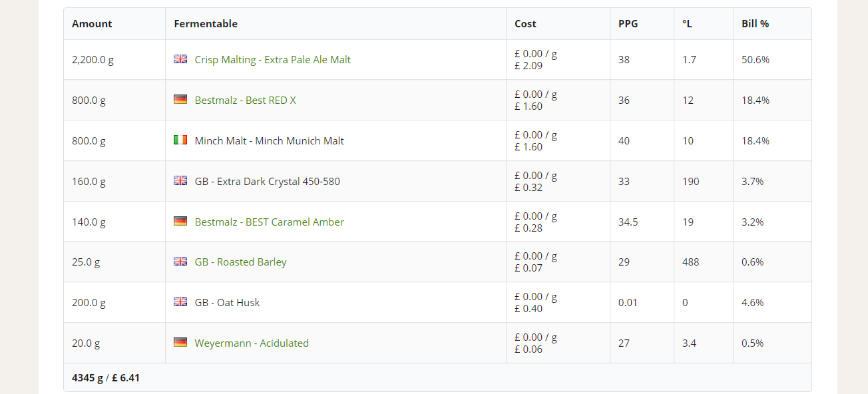
Task: Click the German flag beside BEST Caramel Amber
Action: (x=180, y=222)
